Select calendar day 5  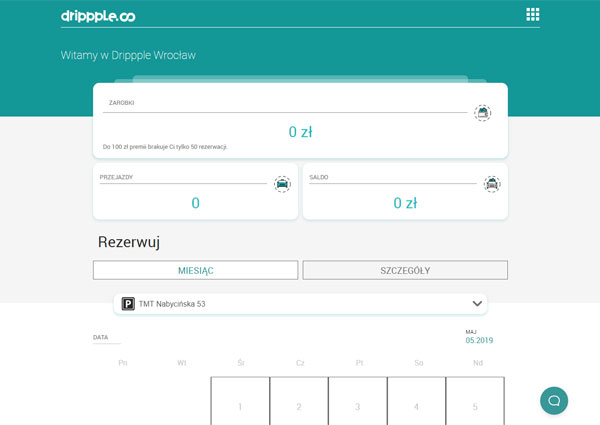pyautogui.click(x=475, y=406)
